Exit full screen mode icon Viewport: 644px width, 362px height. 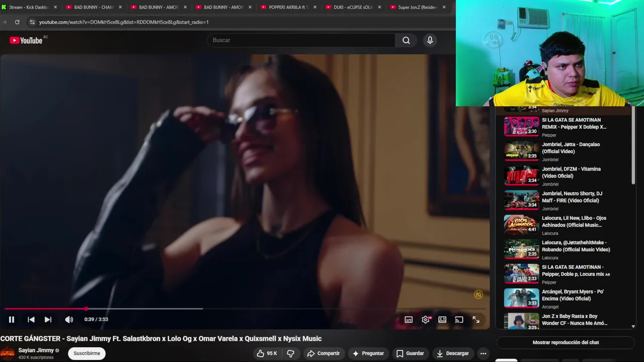(476, 320)
